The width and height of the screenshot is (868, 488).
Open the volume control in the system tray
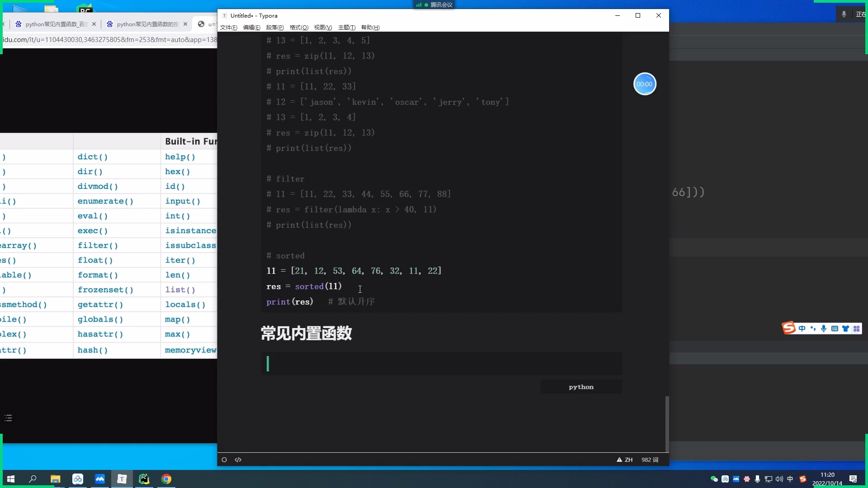point(779,479)
